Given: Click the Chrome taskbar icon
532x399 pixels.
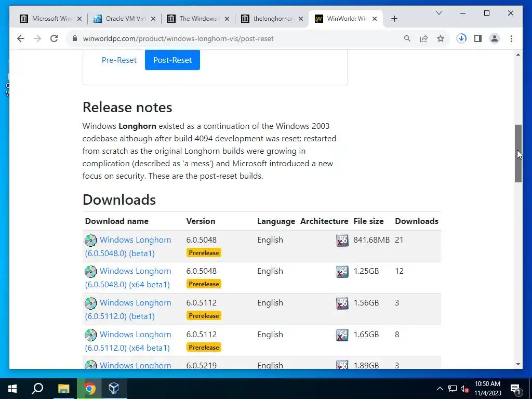Looking at the screenshot, I should click(89, 389).
